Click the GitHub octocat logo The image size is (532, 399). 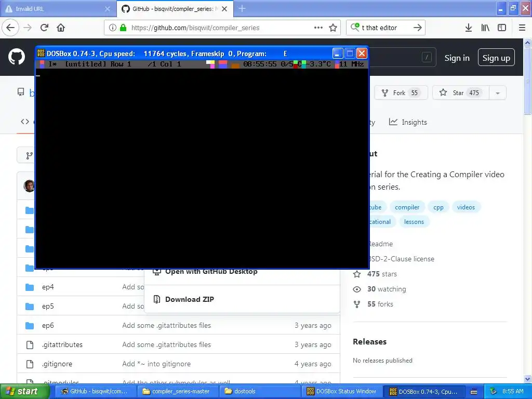point(17,57)
